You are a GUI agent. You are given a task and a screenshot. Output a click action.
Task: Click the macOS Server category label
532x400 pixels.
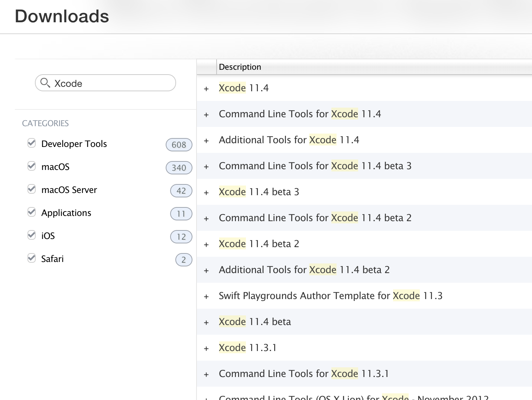[69, 190]
